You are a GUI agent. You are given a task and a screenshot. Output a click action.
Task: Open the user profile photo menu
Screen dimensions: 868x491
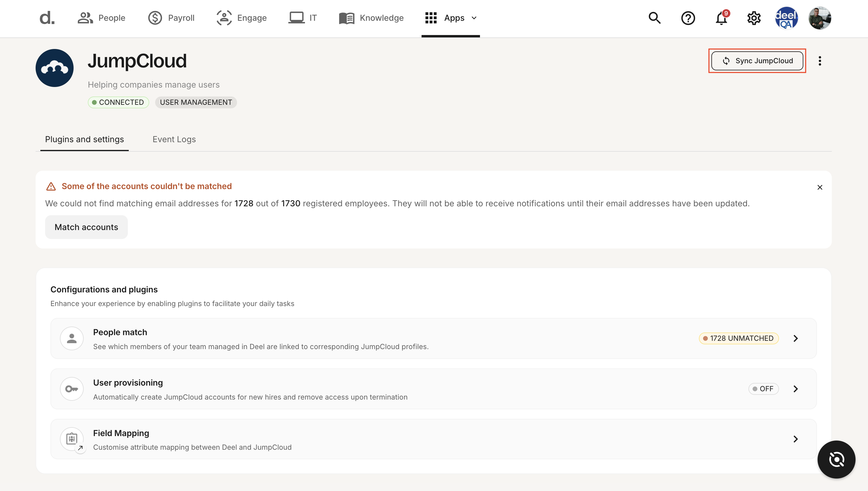click(x=819, y=18)
